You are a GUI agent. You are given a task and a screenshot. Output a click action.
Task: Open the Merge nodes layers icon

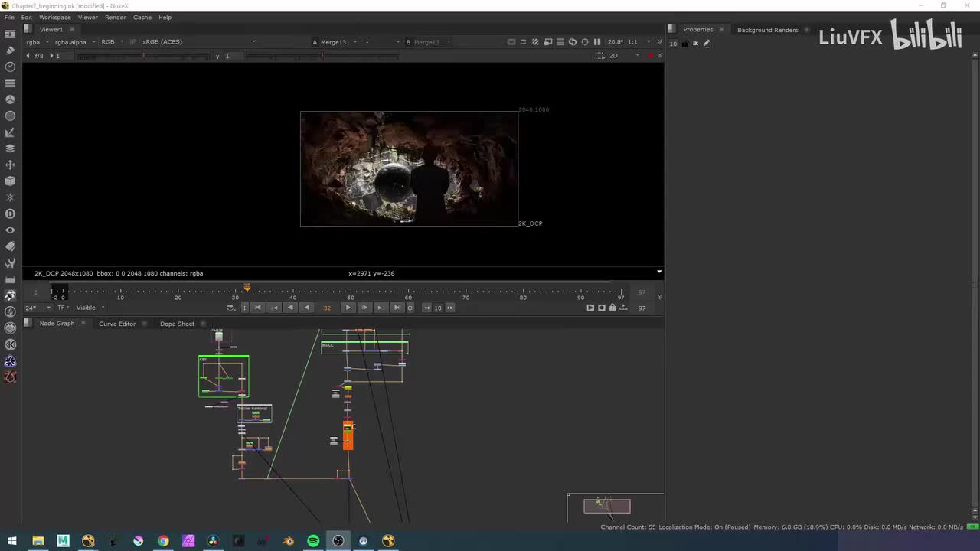click(10, 148)
